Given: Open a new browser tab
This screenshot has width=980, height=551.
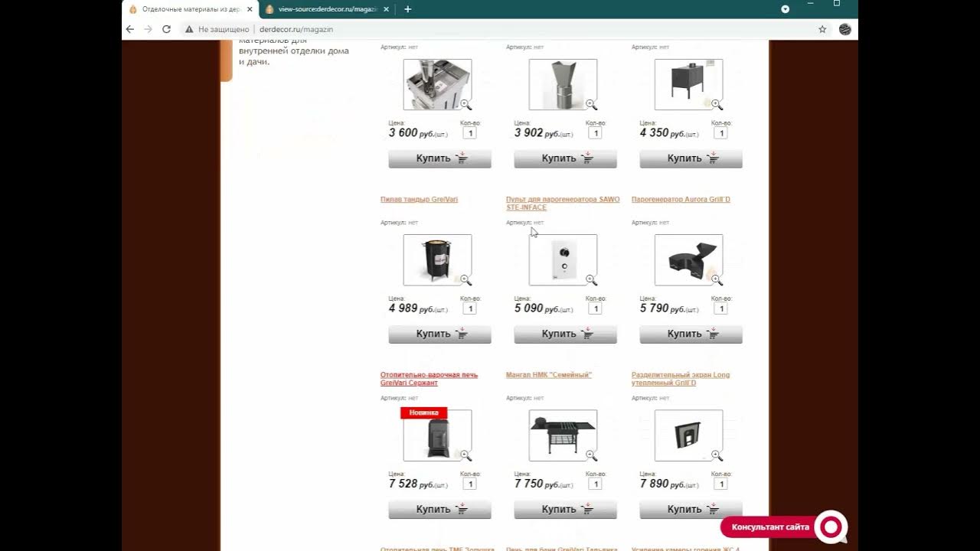Looking at the screenshot, I should 407,9.
